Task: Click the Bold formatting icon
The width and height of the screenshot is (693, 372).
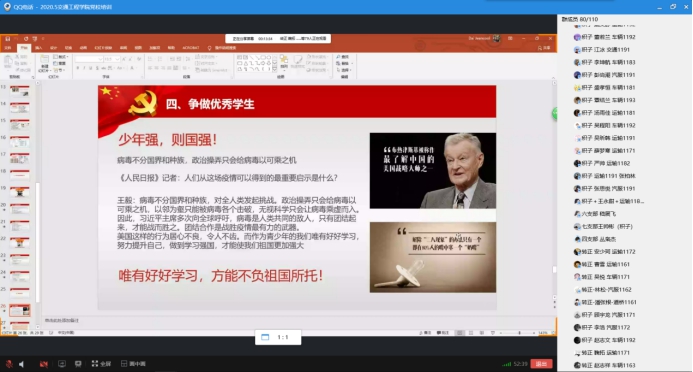Action: point(78,68)
